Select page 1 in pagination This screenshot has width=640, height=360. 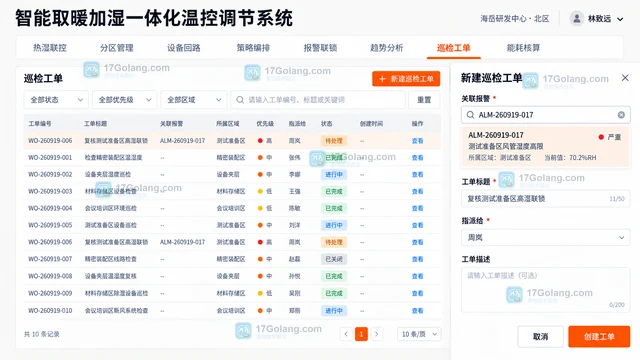pos(361,334)
